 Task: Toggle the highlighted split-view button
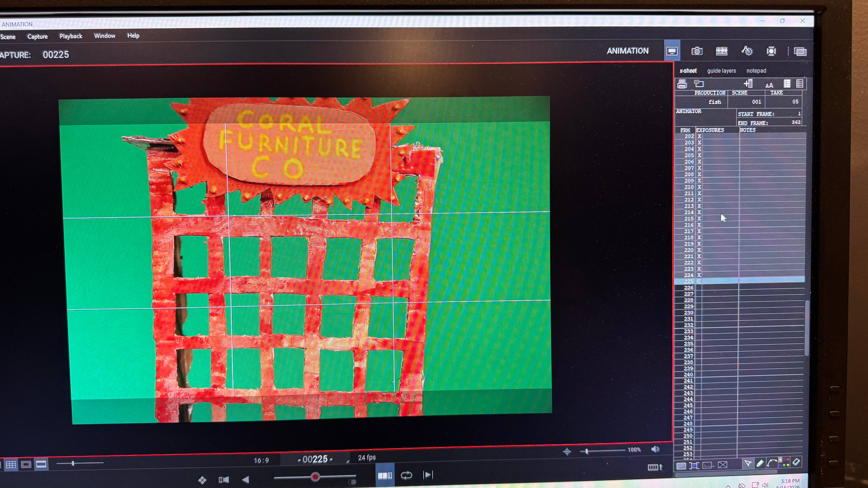tap(385, 476)
